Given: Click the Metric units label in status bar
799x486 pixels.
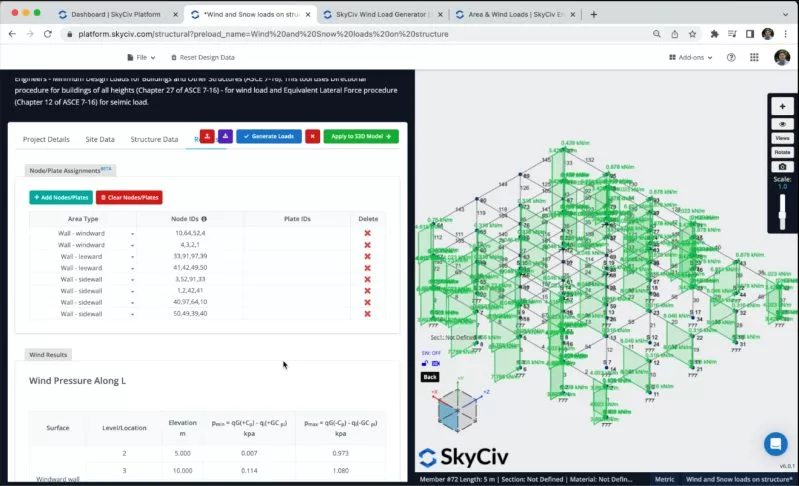Looking at the screenshot, I should (x=664, y=479).
